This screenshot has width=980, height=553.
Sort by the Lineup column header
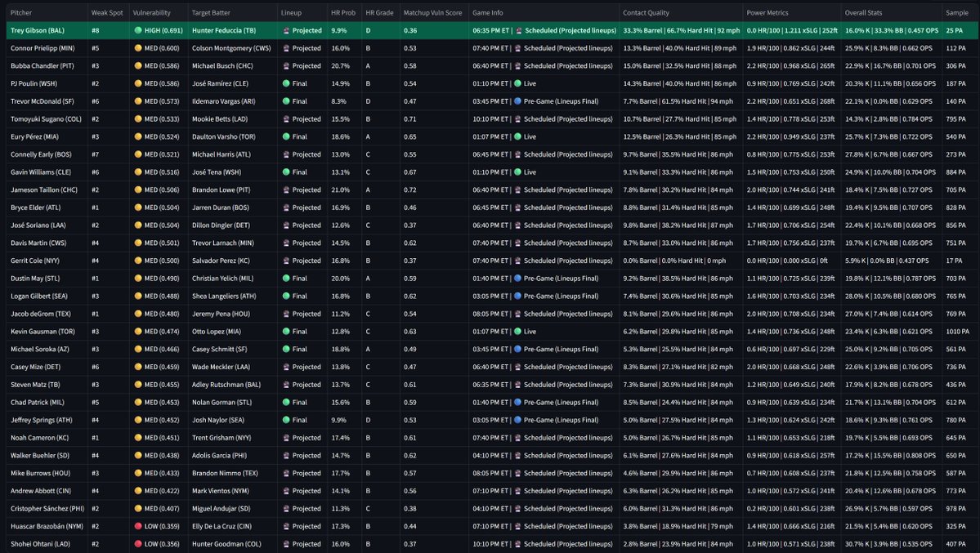click(x=291, y=12)
